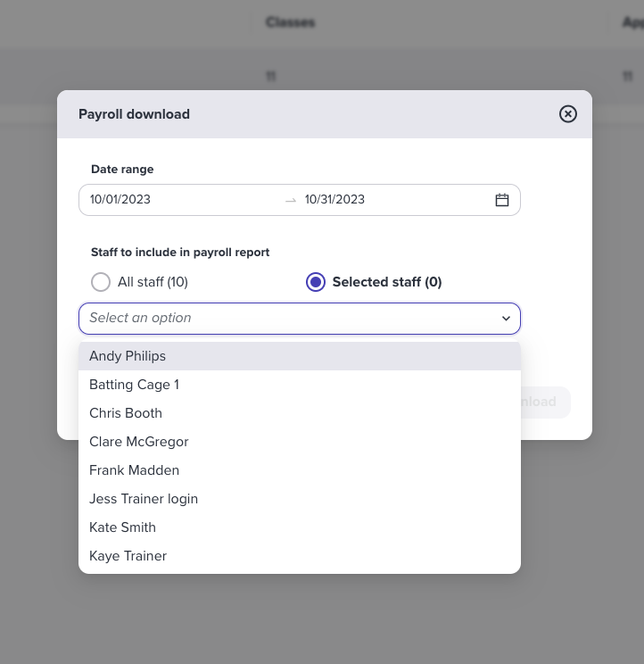This screenshot has width=644, height=664.
Task: Choose Batting Cage 1 from the list
Action: [300, 385]
